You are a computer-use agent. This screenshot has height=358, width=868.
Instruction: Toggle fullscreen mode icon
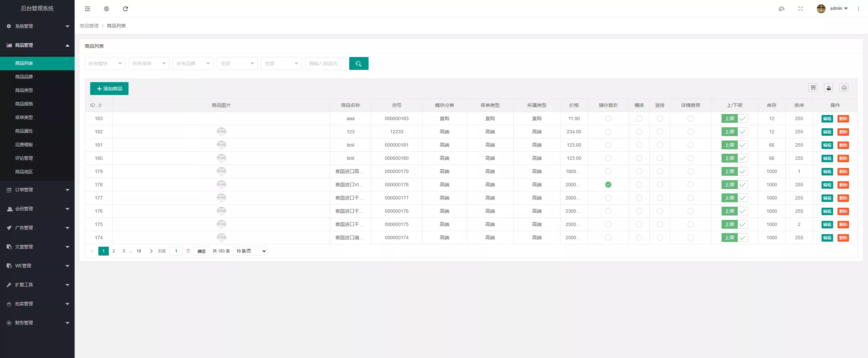click(x=801, y=9)
